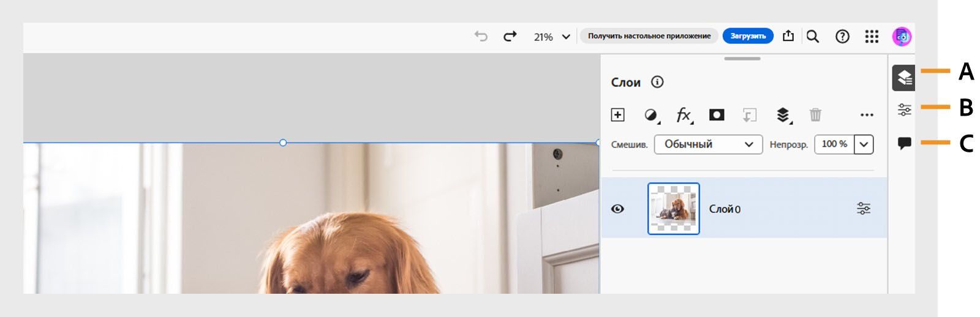Click the opacity field showing 100 %
The height and width of the screenshot is (317, 980).
click(834, 144)
